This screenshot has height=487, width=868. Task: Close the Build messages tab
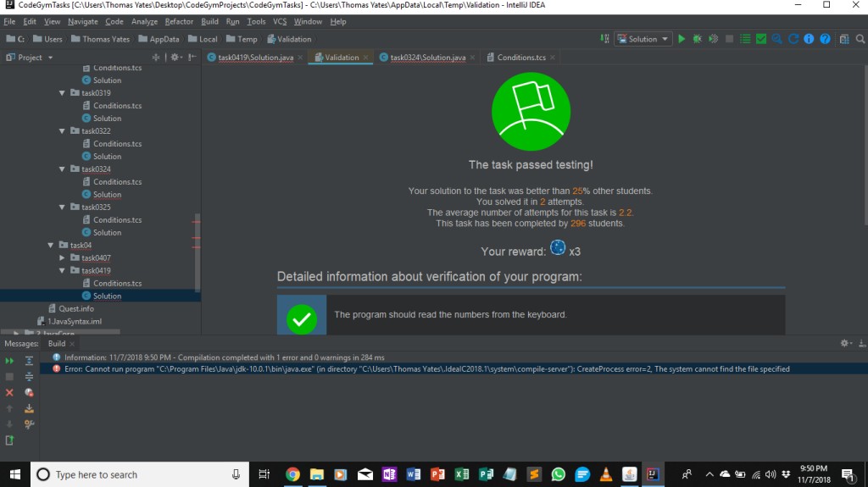point(72,344)
